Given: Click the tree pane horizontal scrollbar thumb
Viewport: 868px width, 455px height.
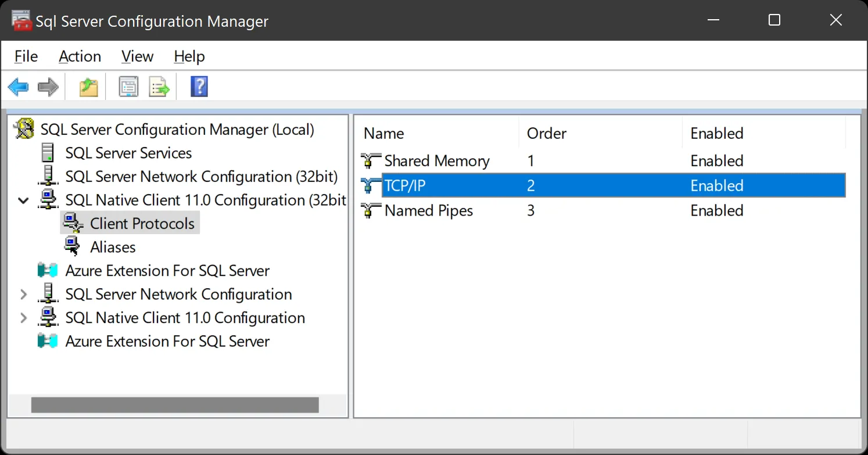Looking at the screenshot, I should (174, 405).
